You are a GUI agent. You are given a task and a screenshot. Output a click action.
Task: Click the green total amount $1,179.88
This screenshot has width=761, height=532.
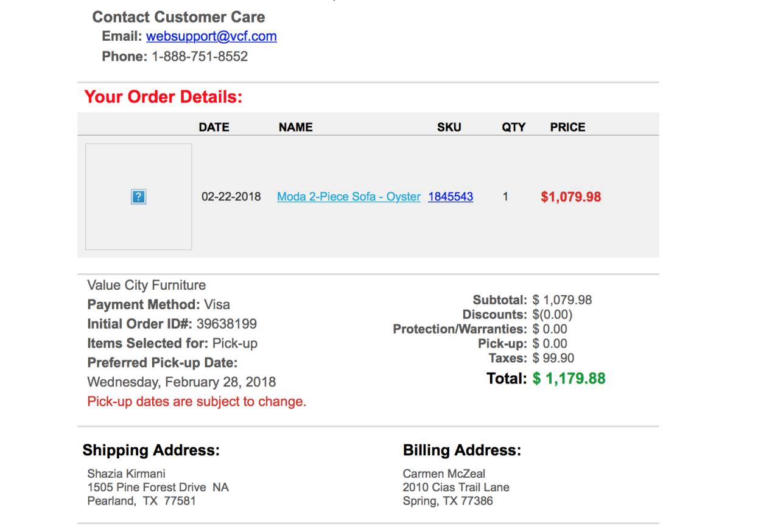(x=569, y=379)
